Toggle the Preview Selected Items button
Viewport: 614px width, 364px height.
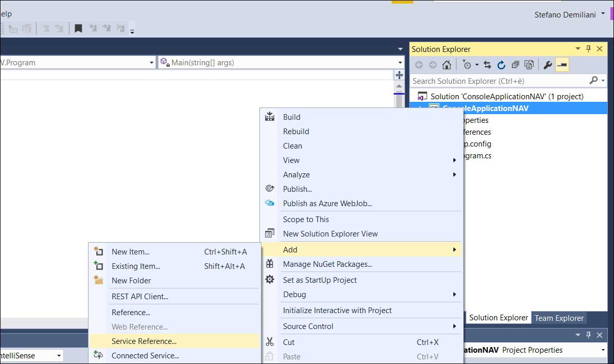pos(562,65)
